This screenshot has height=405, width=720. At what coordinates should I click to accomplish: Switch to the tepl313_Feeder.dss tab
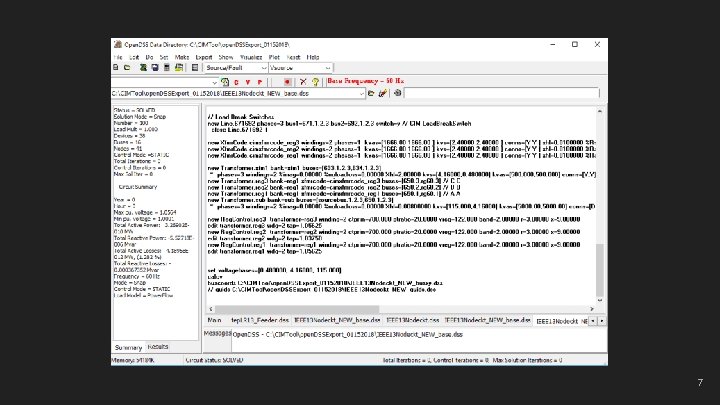pyautogui.click(x=260, y=320)
